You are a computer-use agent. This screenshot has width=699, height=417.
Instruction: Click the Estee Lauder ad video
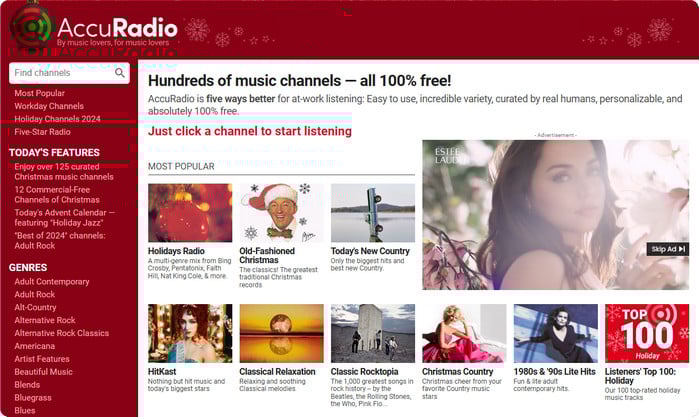coord(555,215)
